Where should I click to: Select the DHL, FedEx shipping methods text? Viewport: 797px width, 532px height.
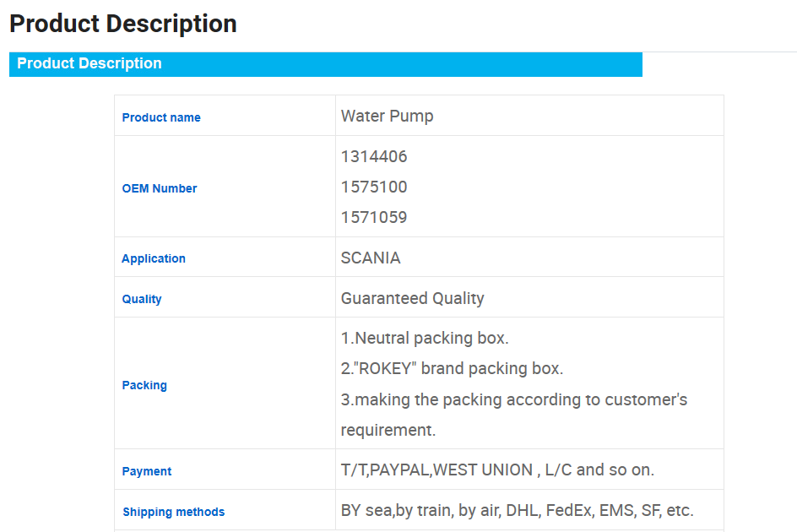517,510
